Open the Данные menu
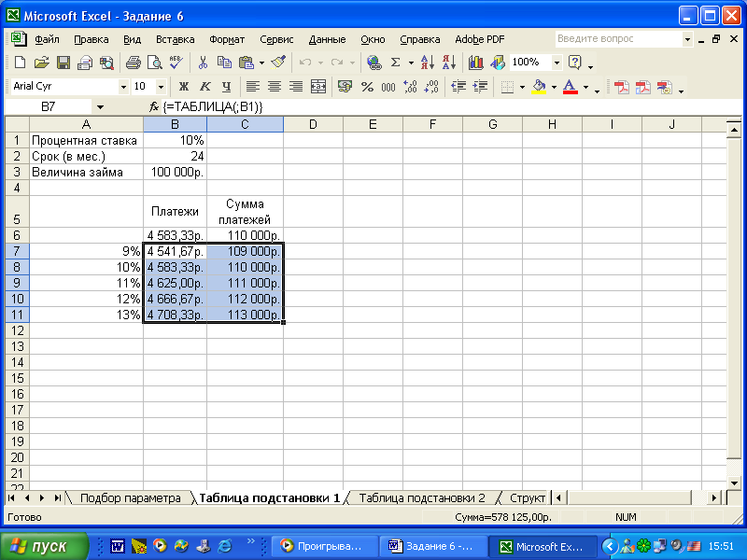This screenshot has height=560, width=747. point(327,39)
